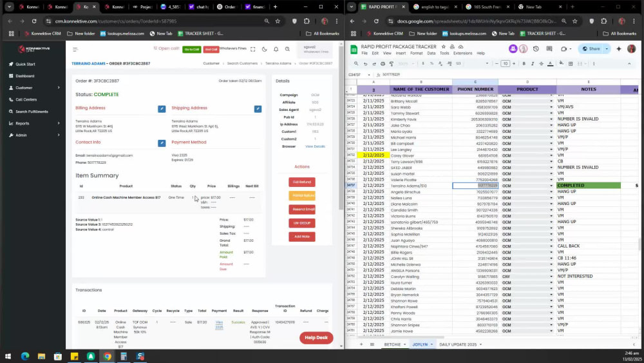Image resolution: width=644 pixels, height=363 pixels.
Task: Open Quick Start in the CRM sidebar
Action: [x=25, y=64]
